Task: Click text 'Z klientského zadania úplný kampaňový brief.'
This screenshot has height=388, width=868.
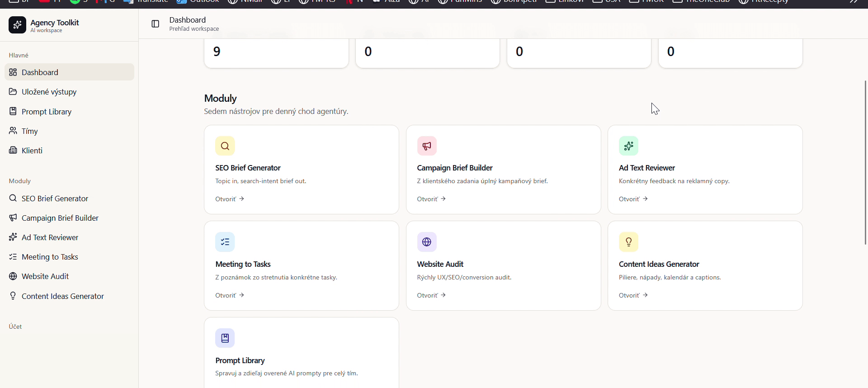Action: click(482, 181)
